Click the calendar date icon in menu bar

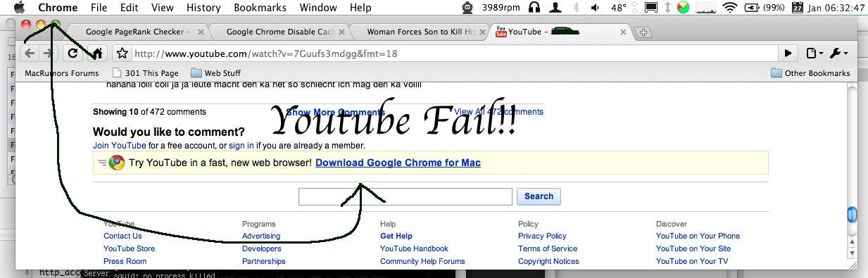pyautogui.click(x=797, y=8)
